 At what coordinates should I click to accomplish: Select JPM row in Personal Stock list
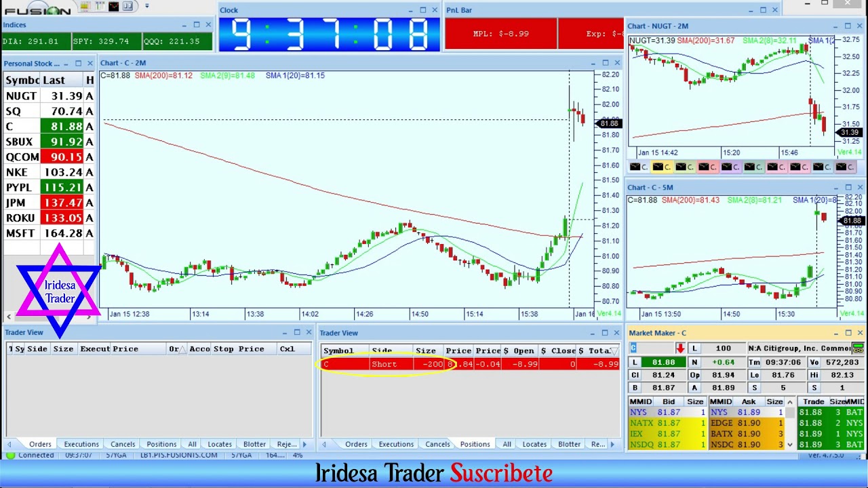(x=49, y=203)
